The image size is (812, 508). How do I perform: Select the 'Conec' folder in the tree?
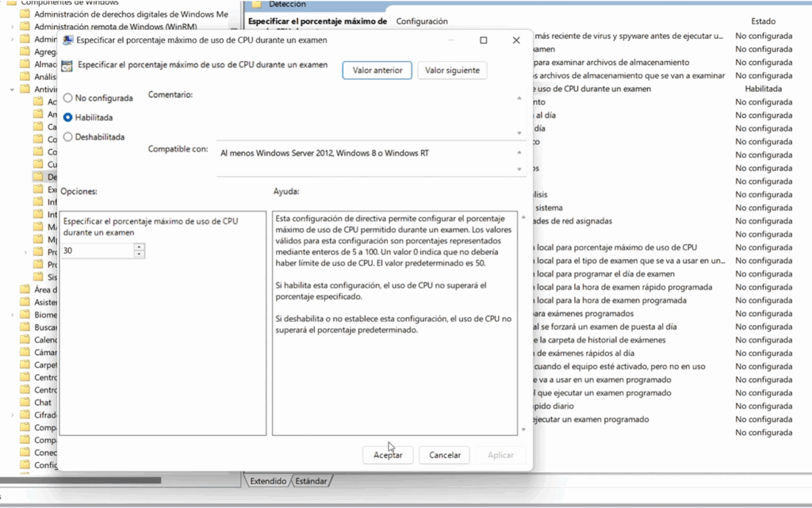pyautogui.click(x=45, y=453)
